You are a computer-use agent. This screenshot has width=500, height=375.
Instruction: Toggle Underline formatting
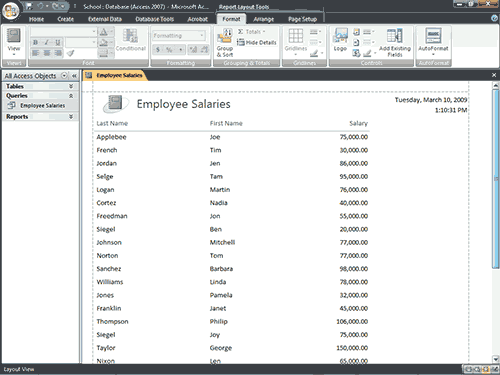58,42
